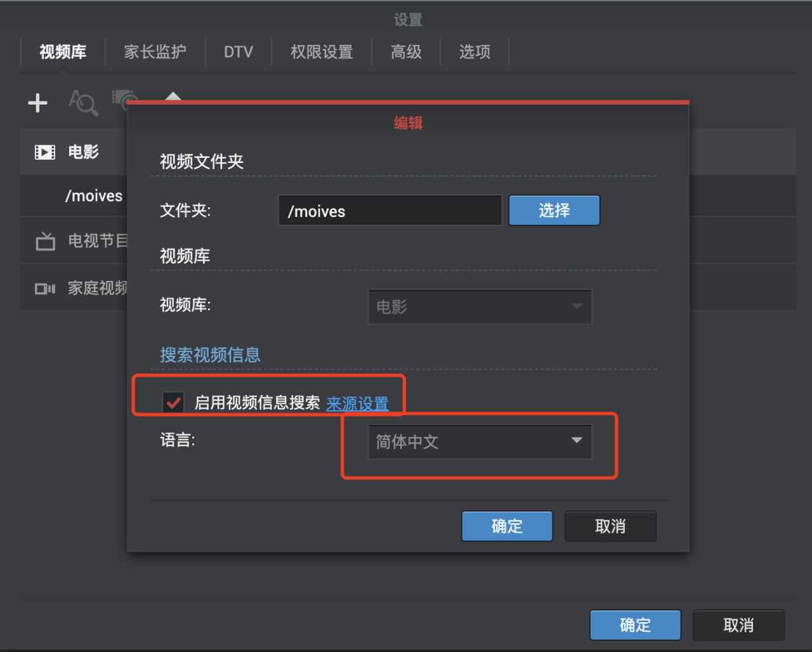
Task: Open the 视频库 dropdown showing 电影
Action: pyautogui.click(x=480, y=307)
